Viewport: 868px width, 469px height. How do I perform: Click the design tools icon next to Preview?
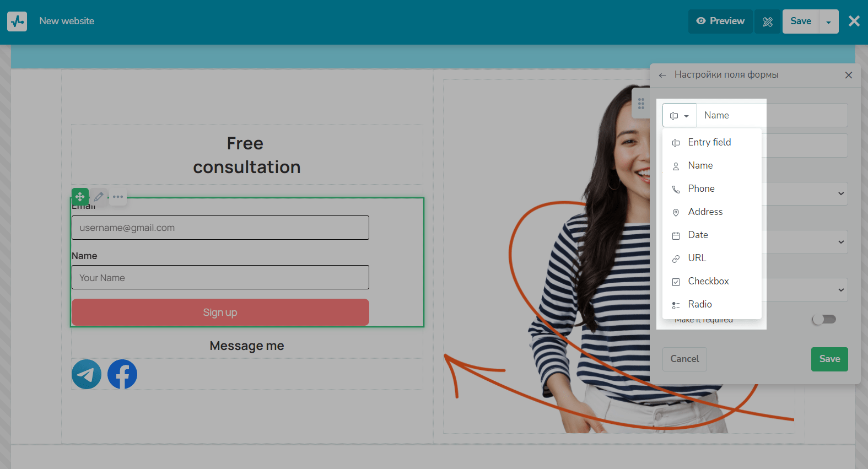coord(768,21)
